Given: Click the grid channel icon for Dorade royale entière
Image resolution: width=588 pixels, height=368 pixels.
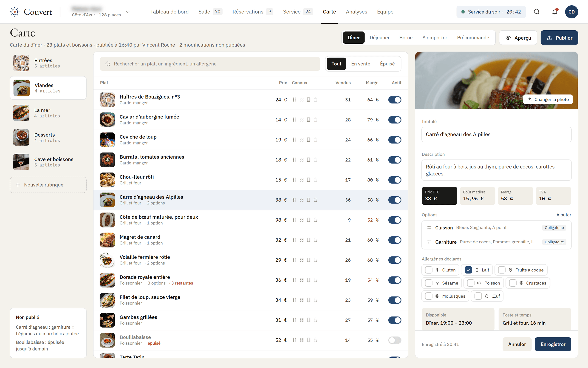Looking at the screenshot, I should pyautogui.click(x=302, y=280).
